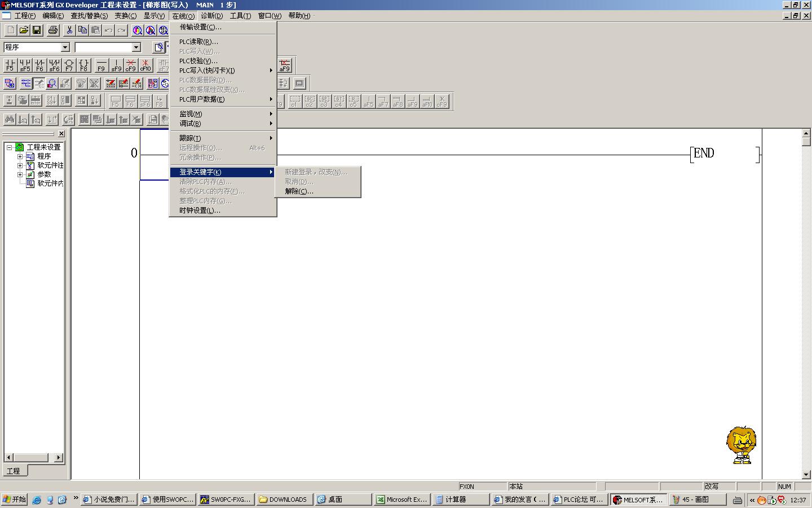The height and width of the screenshot is (508, 812).
Task: Click the Open project folder icon
Action: coord(24,30)
